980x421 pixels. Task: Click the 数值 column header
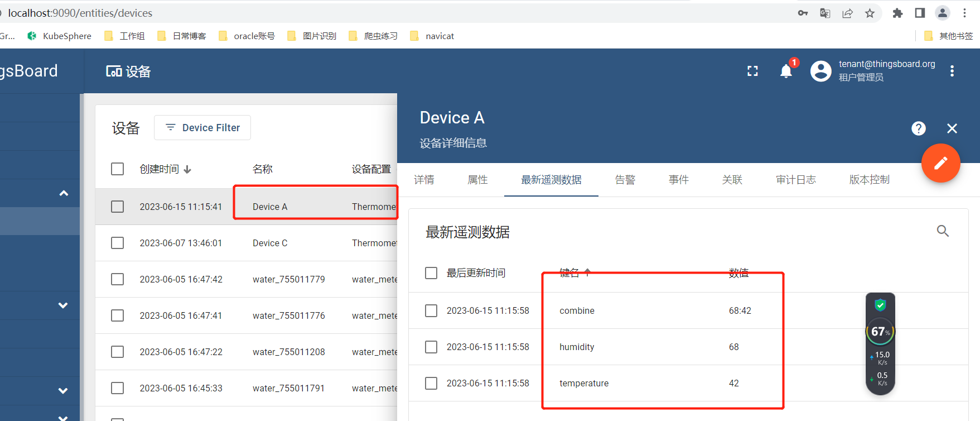(x=738, y=273)
